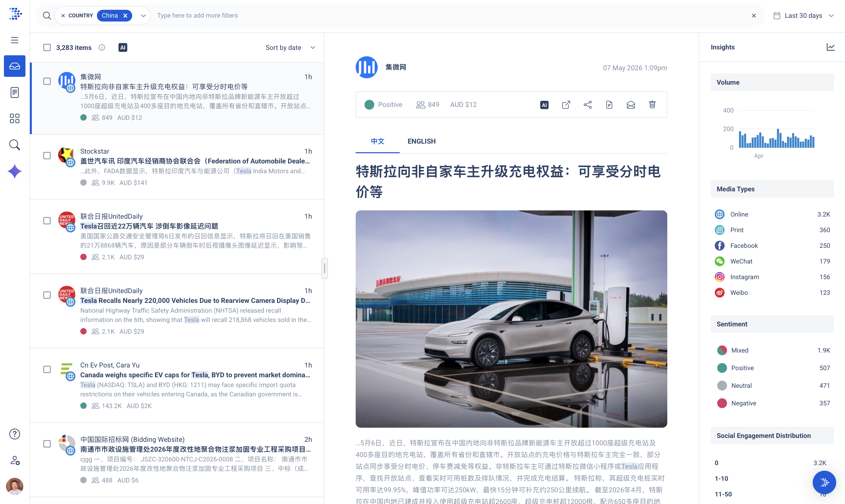Open the search magnifier in sidebar
This screenshot has width=845, height=504.
click(15, 145)
